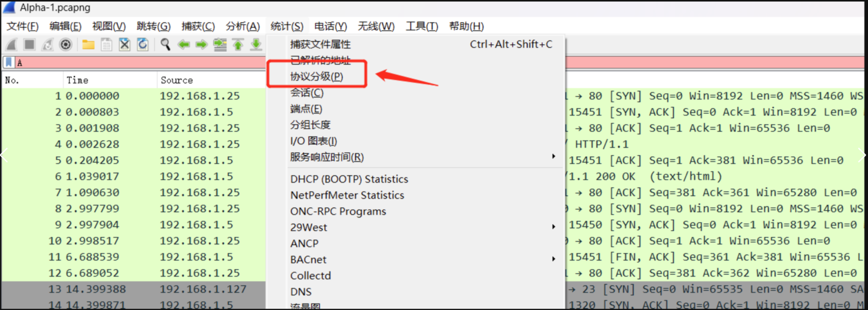Go to specified packet icon
Screen dimensions: 868x310
pyautogui.click(x=219, y=45)
